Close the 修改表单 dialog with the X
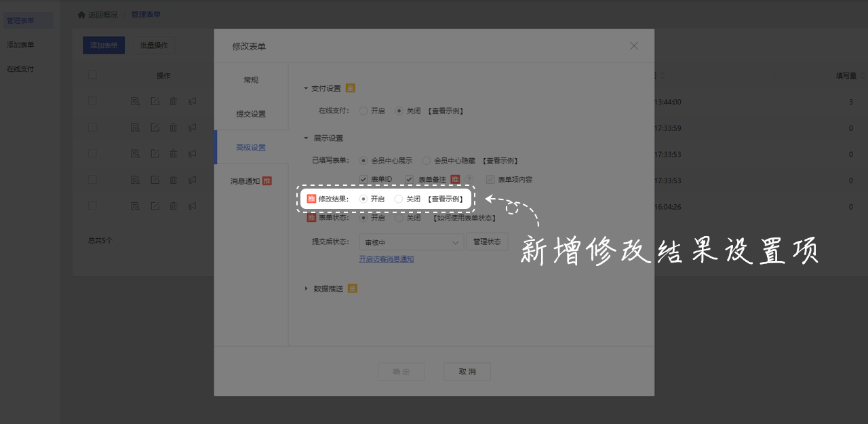This screenshot has width=868, height=424. 634,45
